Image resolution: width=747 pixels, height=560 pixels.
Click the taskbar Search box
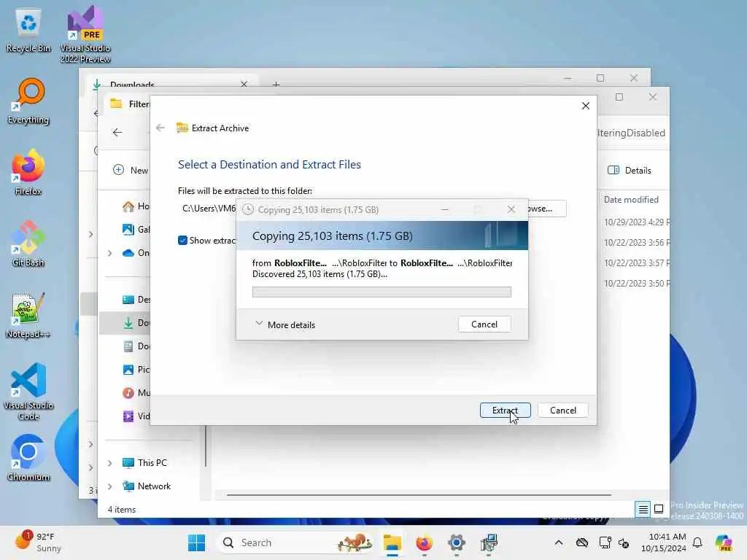(295, 542)
